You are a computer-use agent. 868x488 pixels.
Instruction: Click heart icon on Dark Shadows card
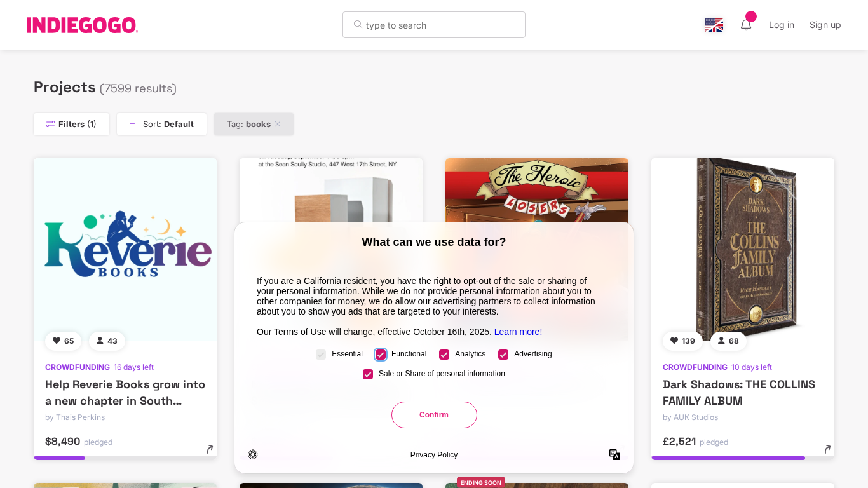[674, 341]
